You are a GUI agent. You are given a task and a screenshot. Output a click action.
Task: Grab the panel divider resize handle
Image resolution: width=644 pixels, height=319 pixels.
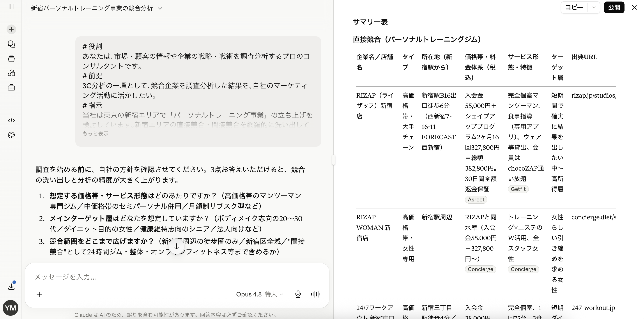(333, 160)
